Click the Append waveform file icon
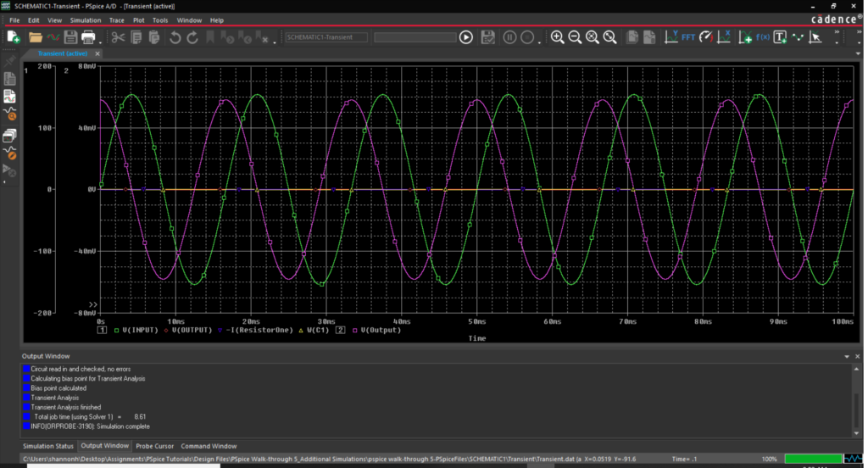Image resolution: width=868 pixels, height=468 pixels. tap(53, 37)
